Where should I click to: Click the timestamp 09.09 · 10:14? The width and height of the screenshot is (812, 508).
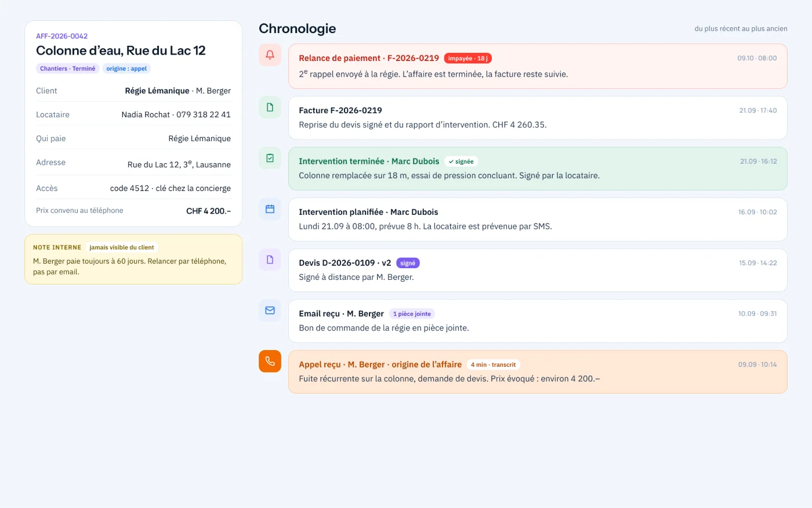click(x=757, y=365)
